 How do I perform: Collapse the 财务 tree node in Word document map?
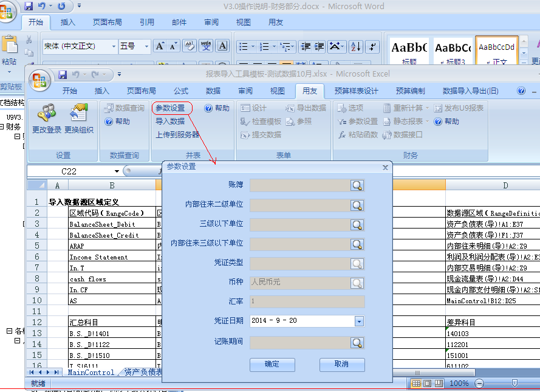(2, 127)
